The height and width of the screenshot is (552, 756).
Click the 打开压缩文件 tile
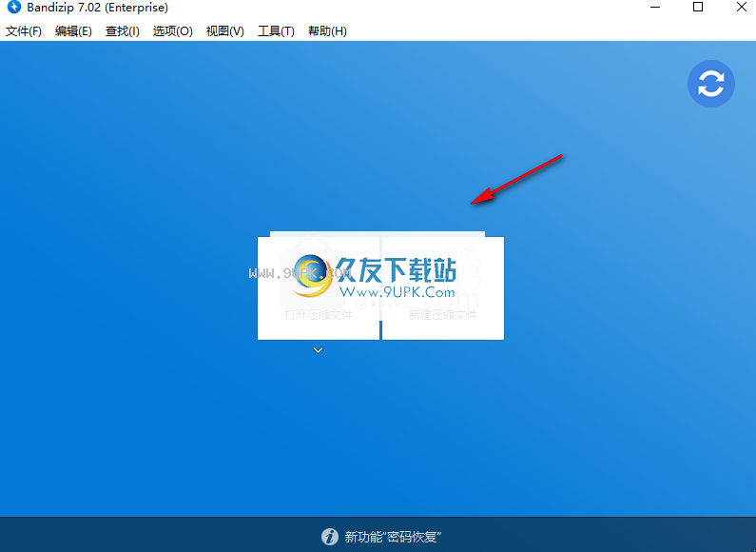coord(319,288)
